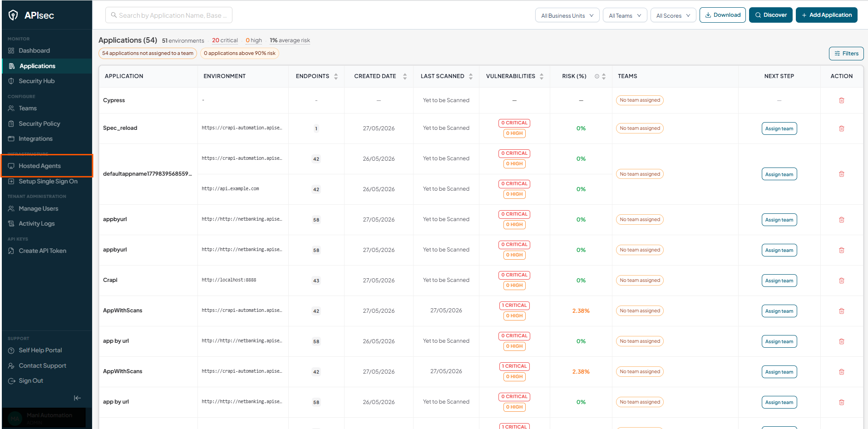Click Assign team for defaultappname1779839568559

point(779,174)
